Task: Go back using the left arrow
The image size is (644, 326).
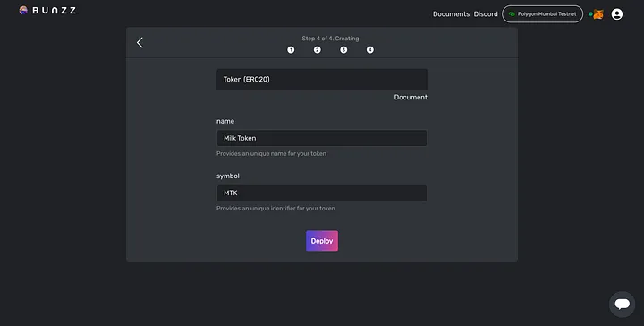Action: (140, 42)
